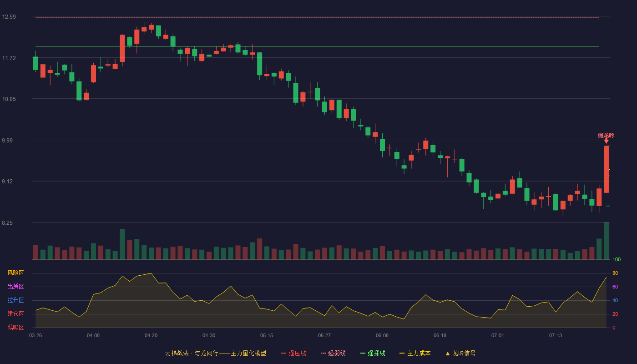Viewport: 637px width, 364px height.
Task: Click the 06-18 date label
Action: point(440,335)
